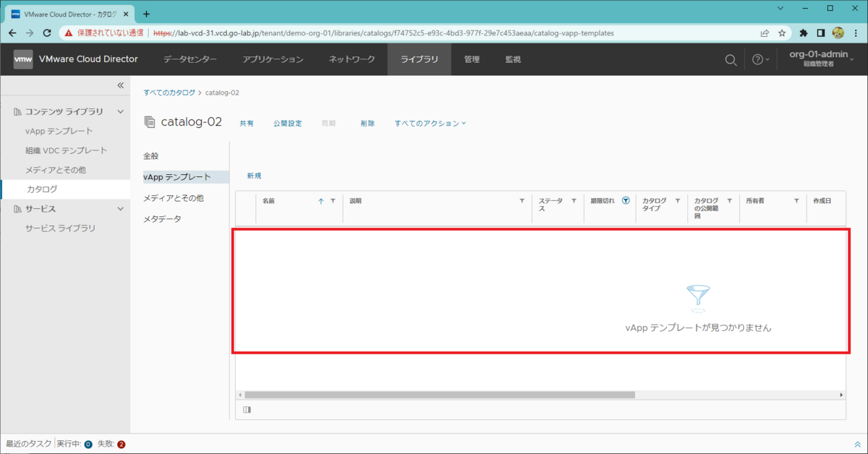
Task: Expand the recent tasks panel chevrons
Action: (x=858, y=445)
